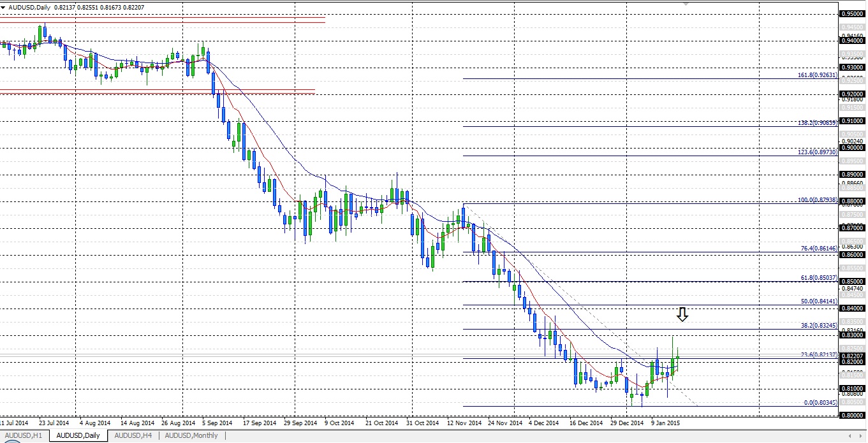Click the gray chart shift marker triangle
This screenshot has width=868, height=443.
(686, 3)
